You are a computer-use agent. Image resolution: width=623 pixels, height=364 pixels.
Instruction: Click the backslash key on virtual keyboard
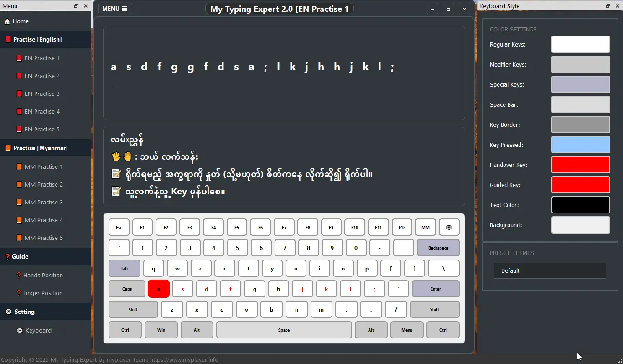[x=443, y=268]
